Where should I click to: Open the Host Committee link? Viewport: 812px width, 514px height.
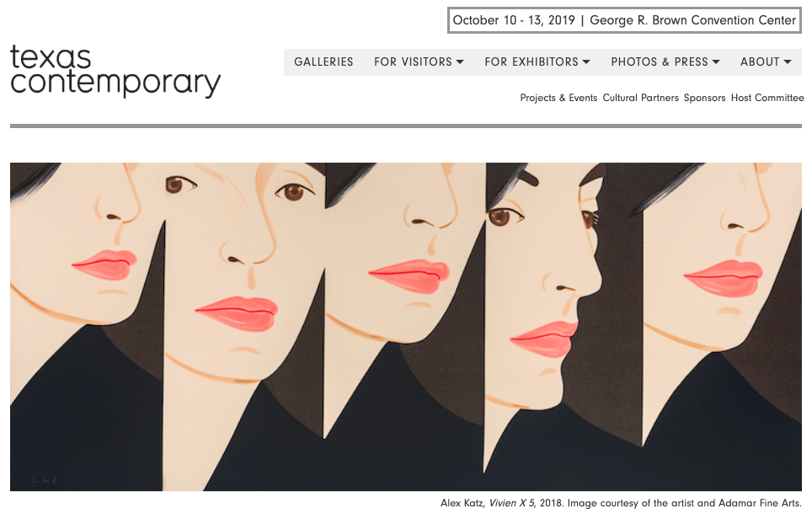tap(767, 98)
